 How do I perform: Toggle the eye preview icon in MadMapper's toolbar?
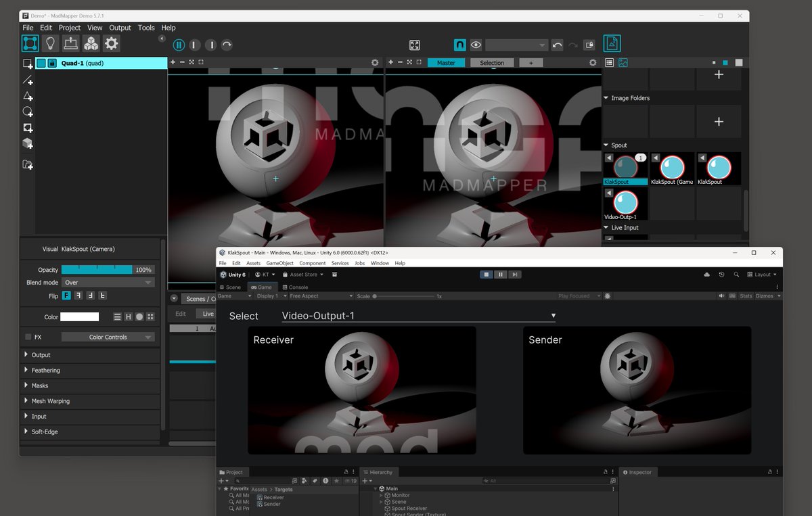476,45
